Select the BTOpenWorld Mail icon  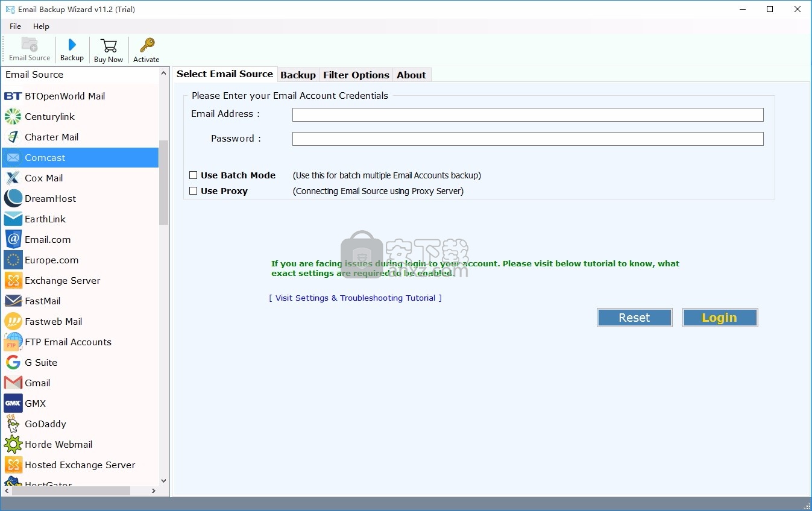(13, 96)
